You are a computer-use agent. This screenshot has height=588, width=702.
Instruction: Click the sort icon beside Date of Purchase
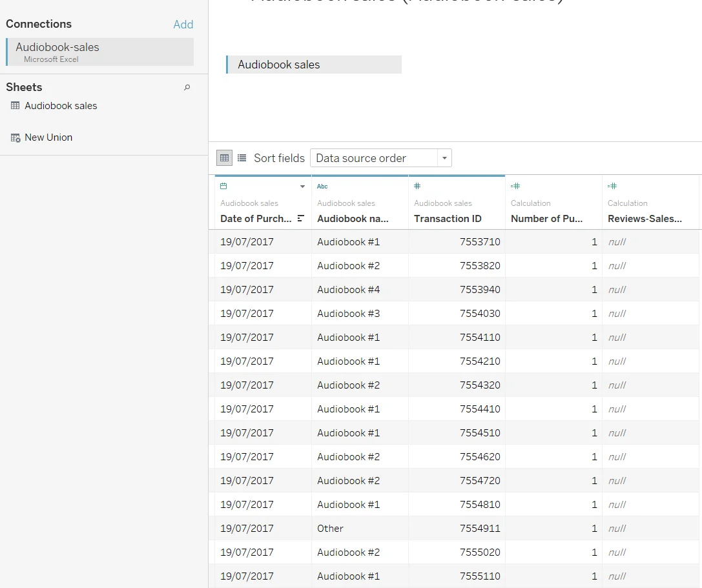click(x=301, y=218)
